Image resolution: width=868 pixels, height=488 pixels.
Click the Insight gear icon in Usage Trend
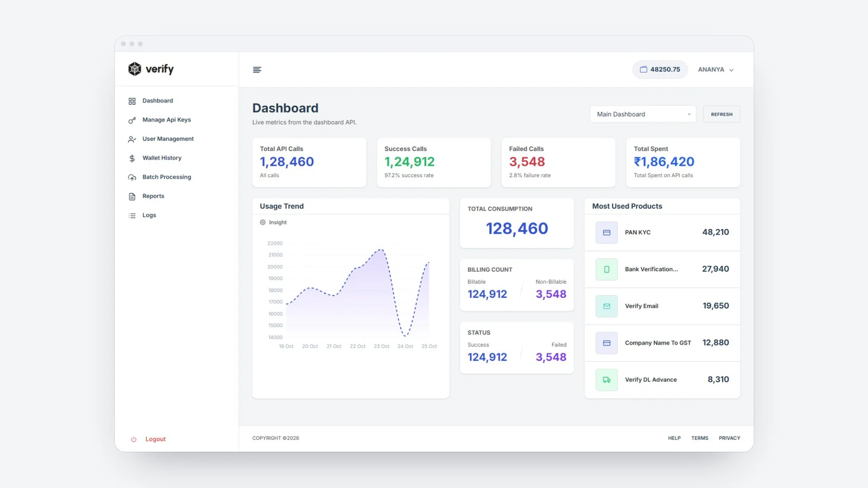pyautogui.click(x=263, y=222)
